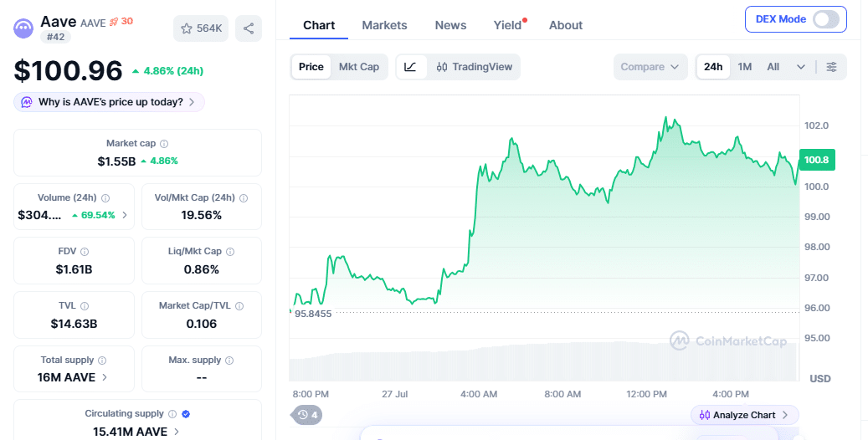This screenshot has width=868, height=440.
Task: Open the history events badge showing 4
Action: [306, 415]
